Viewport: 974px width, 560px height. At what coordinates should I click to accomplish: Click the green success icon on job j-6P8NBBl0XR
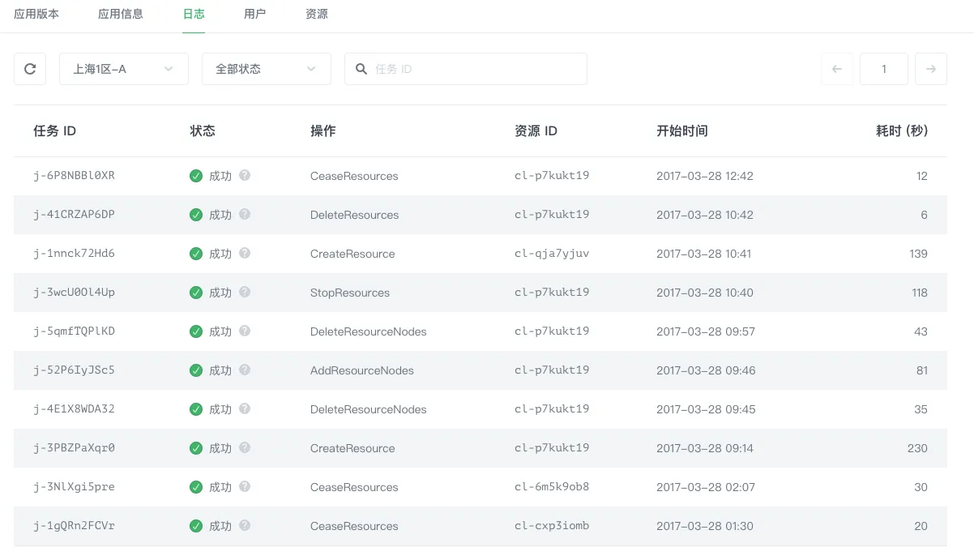point(194,176)
